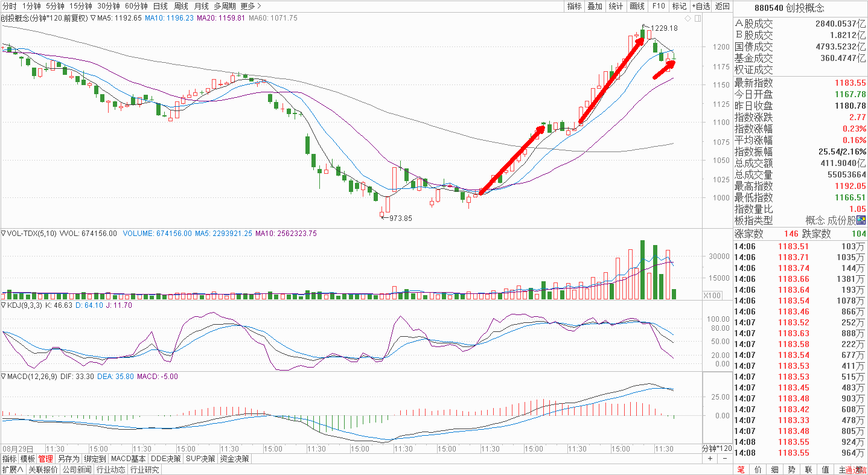Open the ▽ menu beside KDJ(9,3,3)

3,305
